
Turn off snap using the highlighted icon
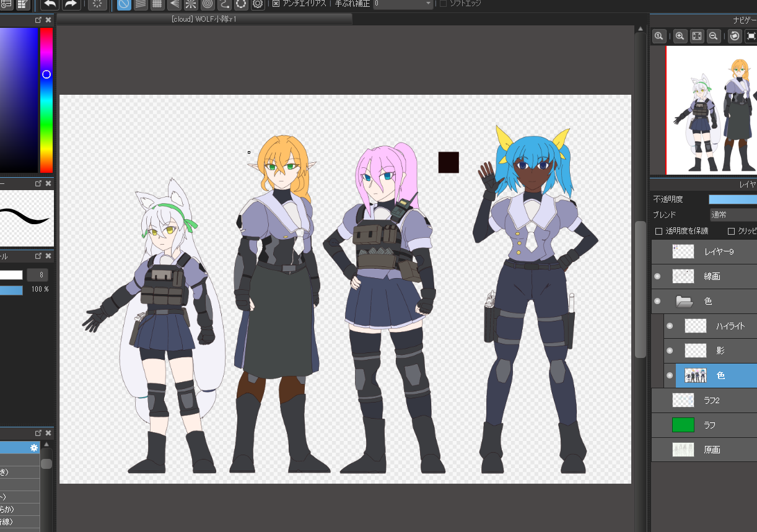point(124,4)
